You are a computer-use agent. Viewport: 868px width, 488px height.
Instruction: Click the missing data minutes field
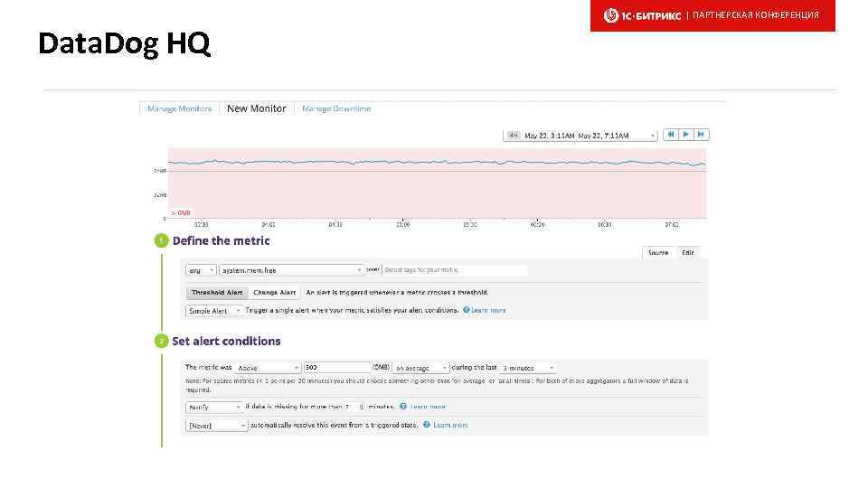(x=354, y=407)
